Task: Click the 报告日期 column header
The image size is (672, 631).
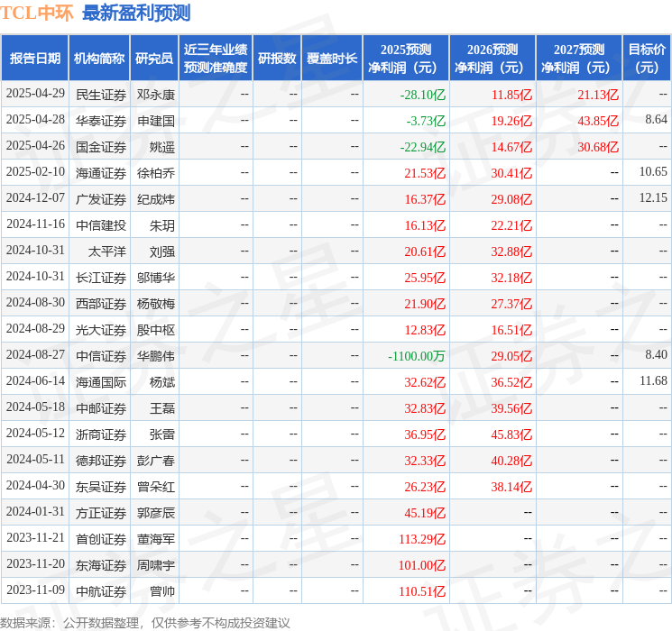Action: [x=34, y=59]
